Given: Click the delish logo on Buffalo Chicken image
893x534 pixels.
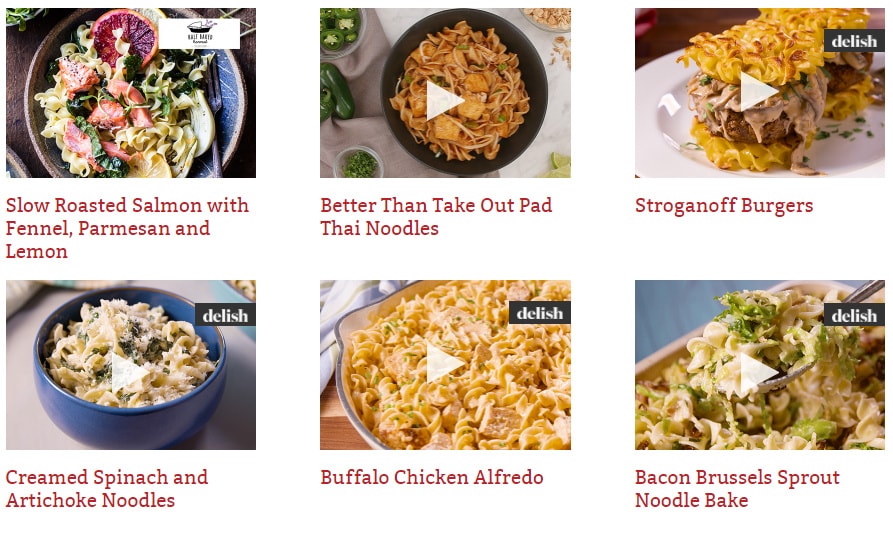Looking at the screenshot, I should (x=539, y=313).
